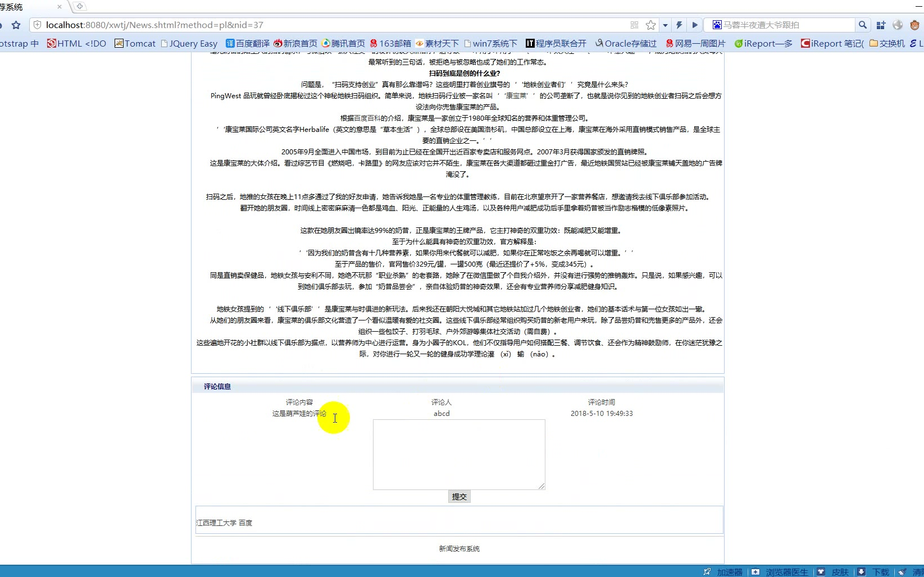The height and width of the screenshot is (577, 924).
Task: Click the lightning speed-mode icon
Action: [x=679, y=25]
